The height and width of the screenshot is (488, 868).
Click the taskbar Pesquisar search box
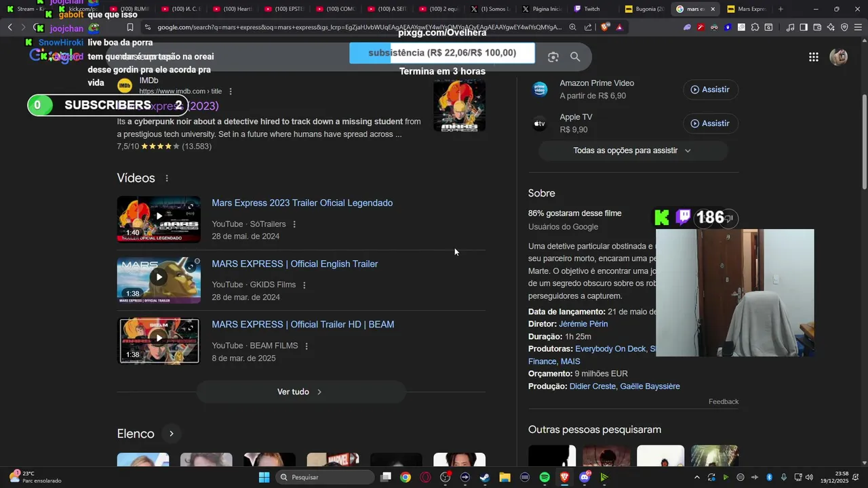[325, 477]
